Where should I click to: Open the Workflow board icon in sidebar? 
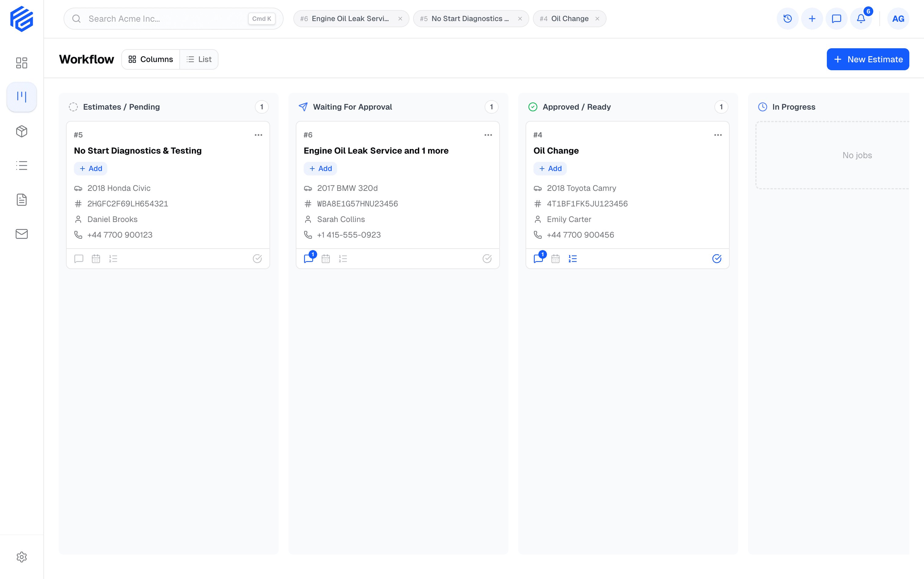click(21, 96)
